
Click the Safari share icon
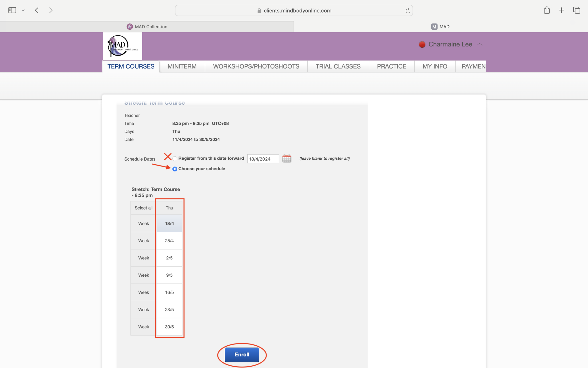(x=547, y=10)
